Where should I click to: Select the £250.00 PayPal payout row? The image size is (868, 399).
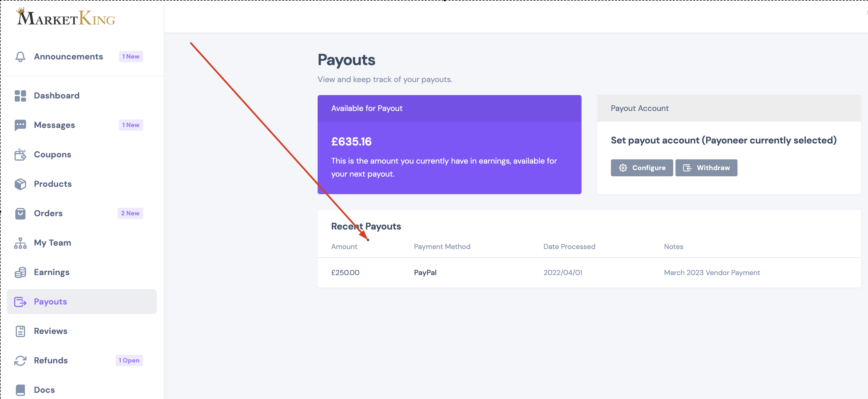pos(589,273)
